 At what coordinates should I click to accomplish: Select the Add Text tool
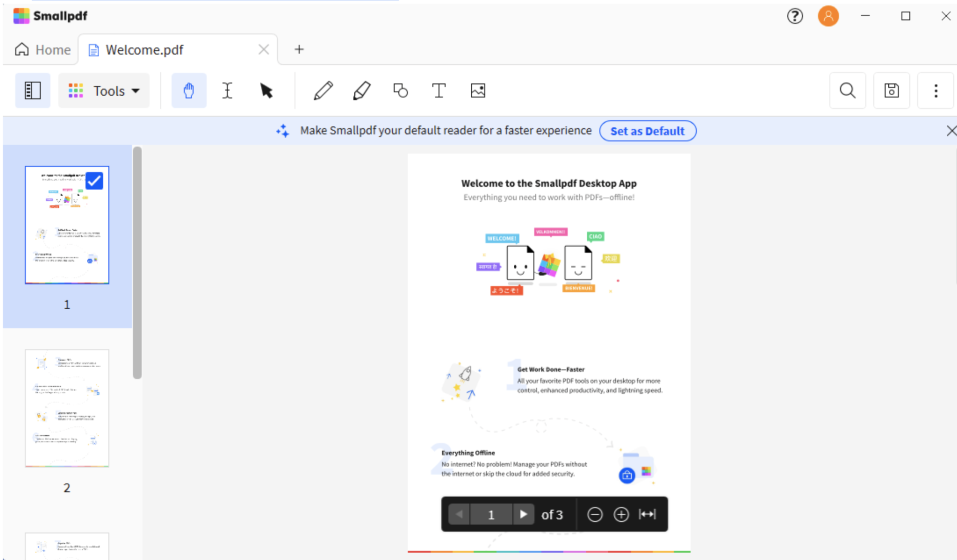point(439,91)
